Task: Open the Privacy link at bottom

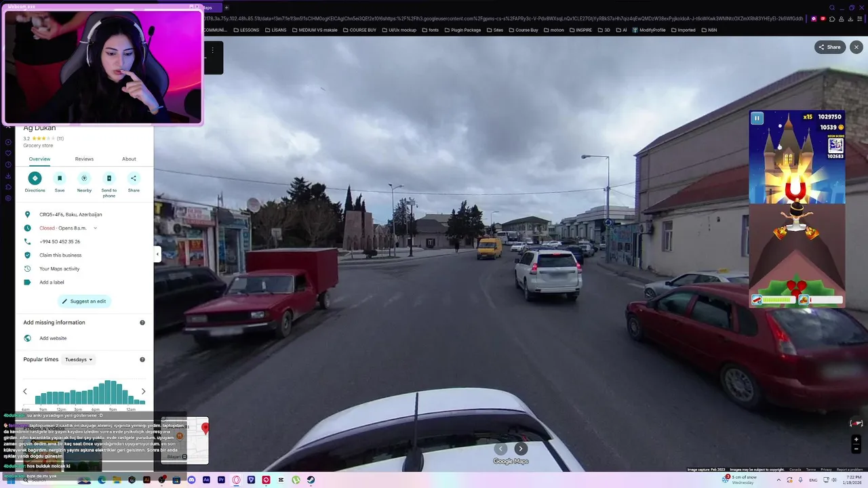Action: 826,470
